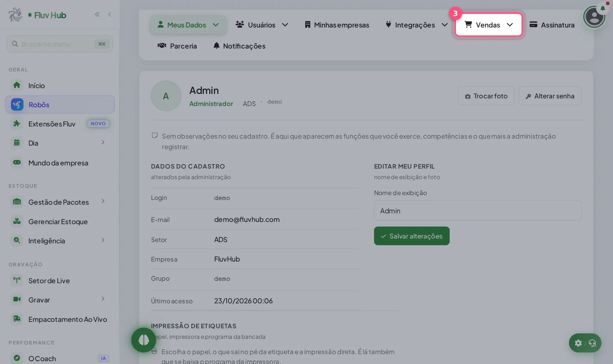Click the headset support icon

point(593,343)
